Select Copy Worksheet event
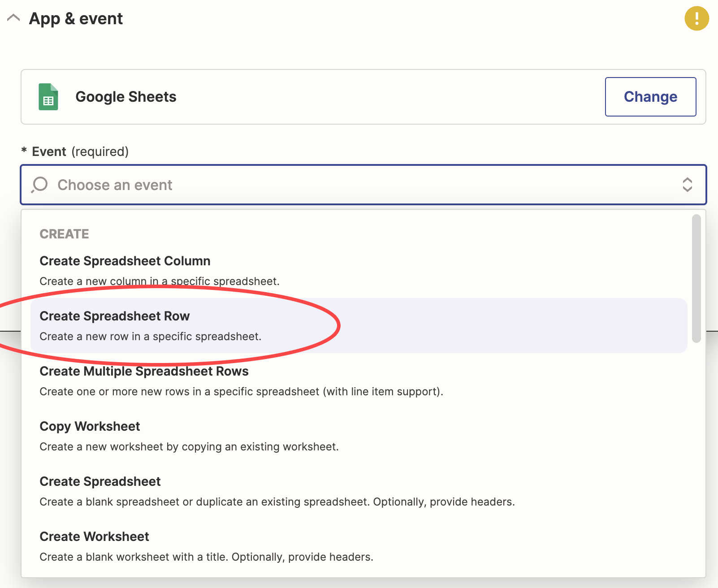 point(359,436)
